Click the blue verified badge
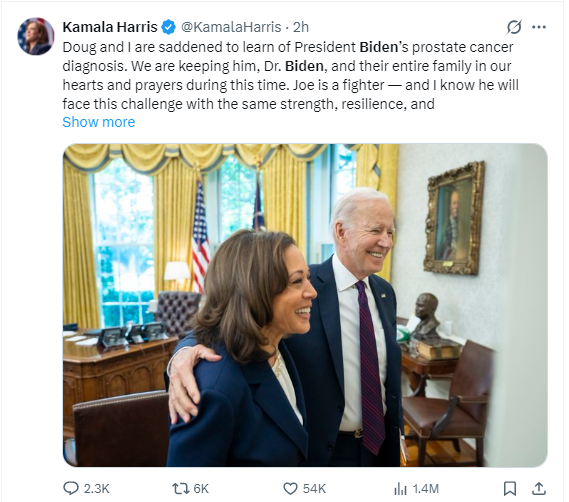Image resolution: width=569 pixels, height=502 pixels. pyautogui.click(x=168, y=27)
